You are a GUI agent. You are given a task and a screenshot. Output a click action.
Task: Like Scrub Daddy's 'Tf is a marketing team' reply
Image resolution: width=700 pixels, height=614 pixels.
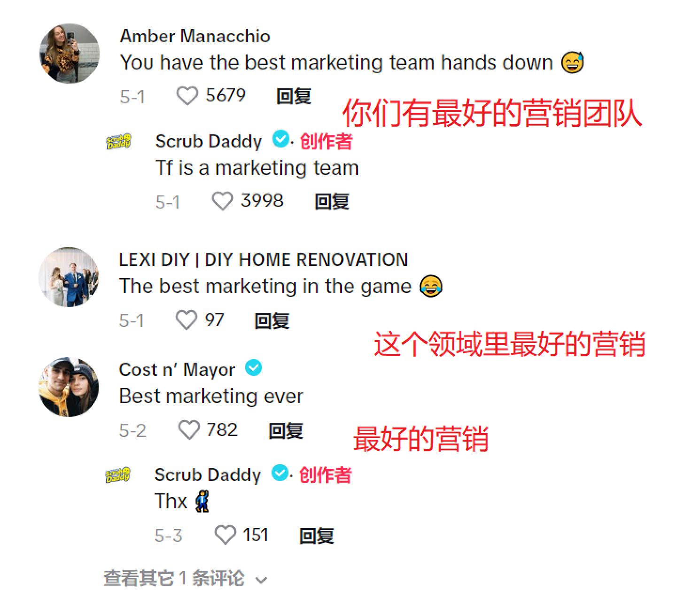(x=222, y=202)
